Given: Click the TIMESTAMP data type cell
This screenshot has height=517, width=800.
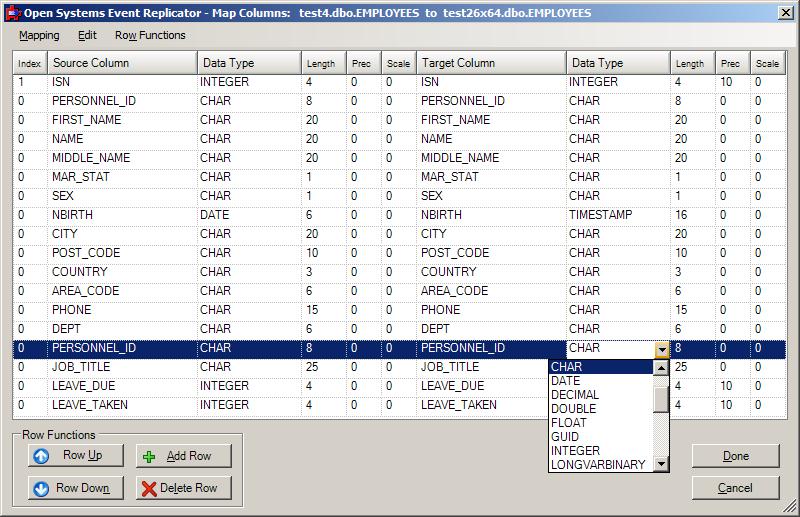Looking at the screenshot, I should (x=618, y=215).
